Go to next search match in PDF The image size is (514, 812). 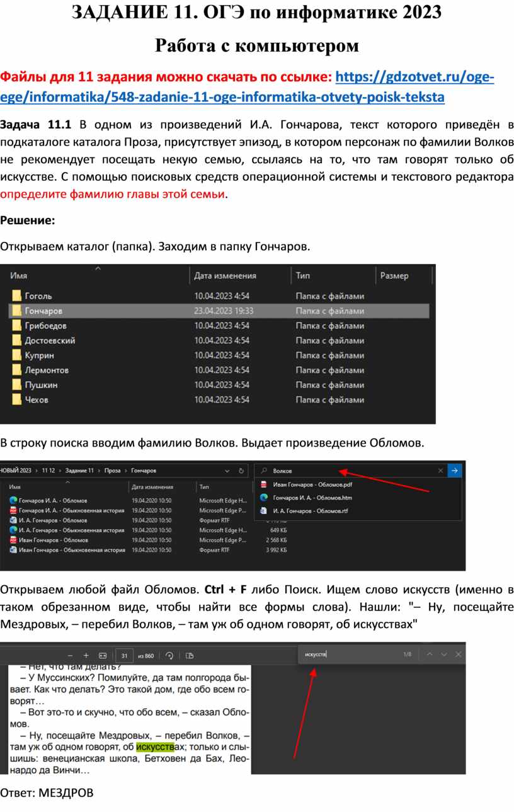pyautogui.click(x=444, y=655)
